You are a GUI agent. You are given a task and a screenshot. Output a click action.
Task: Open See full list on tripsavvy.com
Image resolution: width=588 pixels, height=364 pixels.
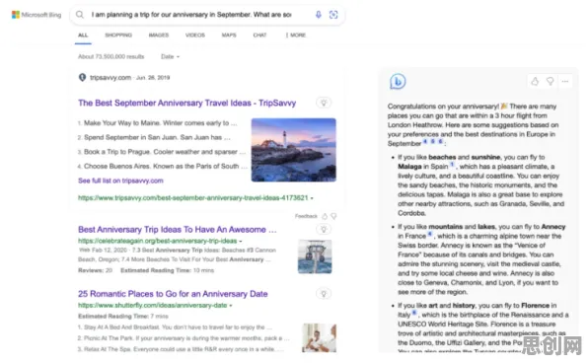pos(120,181)
